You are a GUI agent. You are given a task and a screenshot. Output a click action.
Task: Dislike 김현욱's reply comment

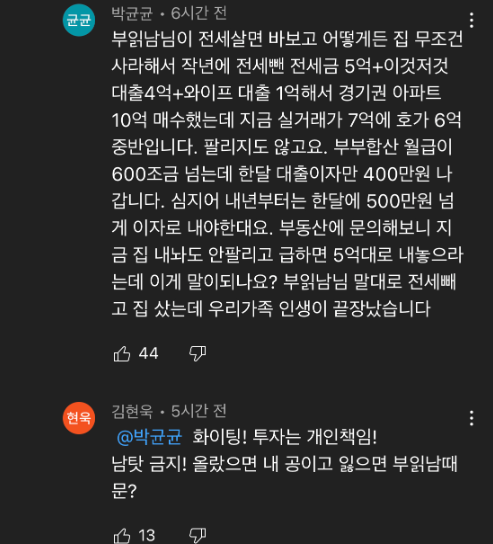pyautogui.click(x=197, y=535)
